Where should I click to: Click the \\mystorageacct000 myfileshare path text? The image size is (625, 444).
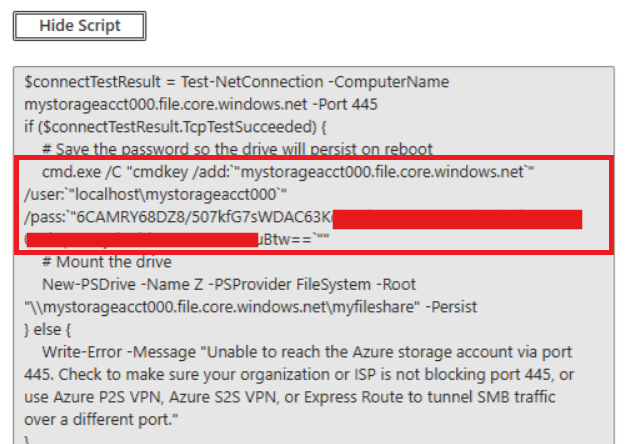pyautogui.click(x=200, y=306)
